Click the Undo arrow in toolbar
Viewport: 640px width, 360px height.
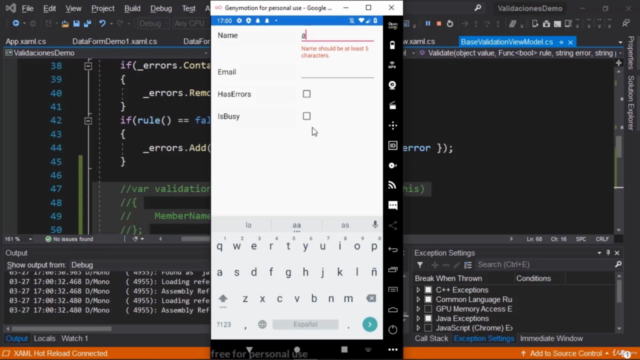(102, 24)
